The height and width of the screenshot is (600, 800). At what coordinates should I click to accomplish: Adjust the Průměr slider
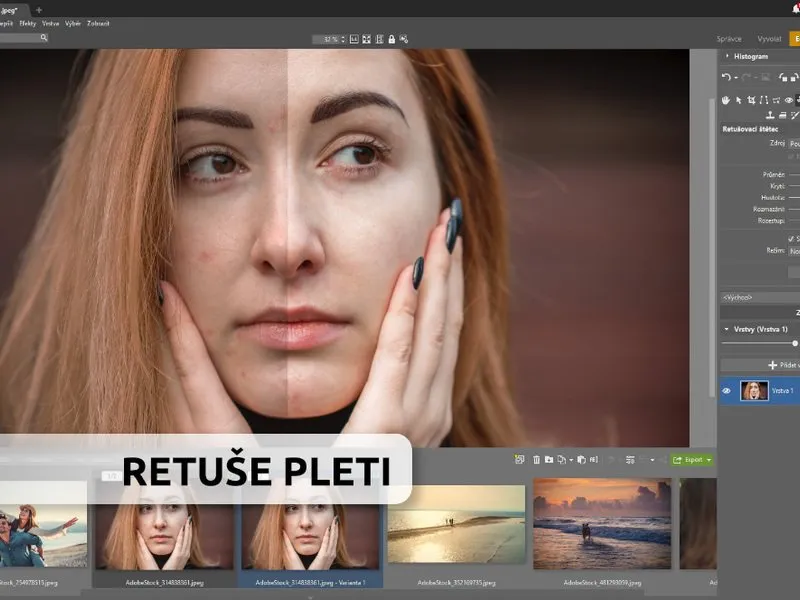[x=794, y=174]
